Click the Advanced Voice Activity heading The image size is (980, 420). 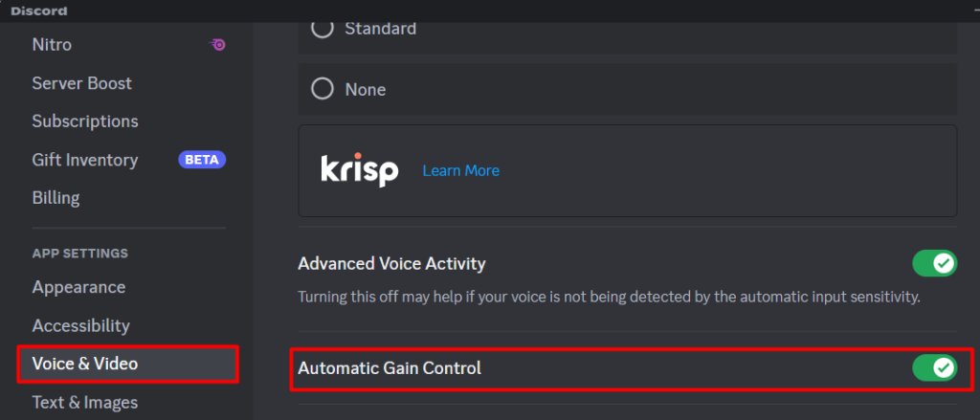pyautogui.click(x=391, y=264)
